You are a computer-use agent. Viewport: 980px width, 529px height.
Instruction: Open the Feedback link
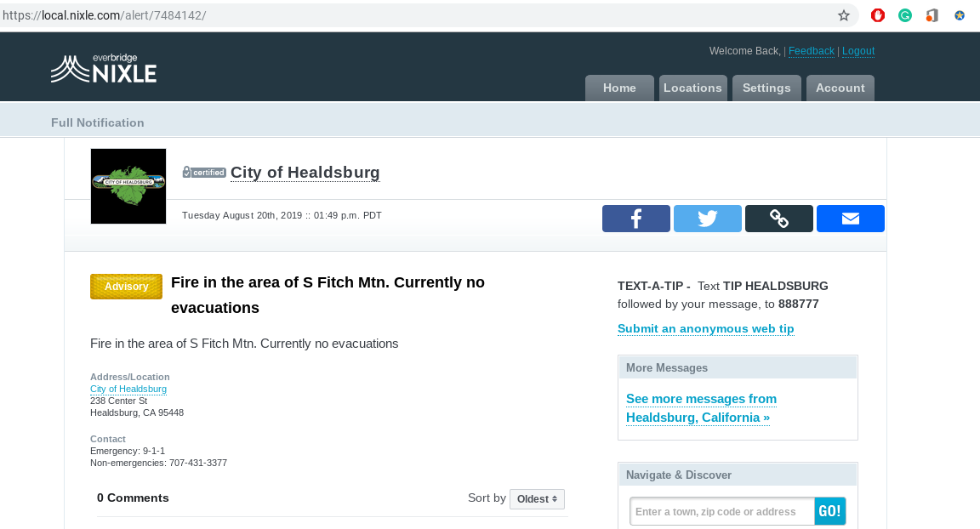pyautogui.click(x=811, y=51)
